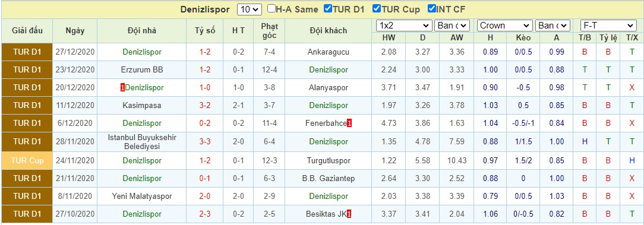Disable the INT CF checkbox

(x=431, y=9)
